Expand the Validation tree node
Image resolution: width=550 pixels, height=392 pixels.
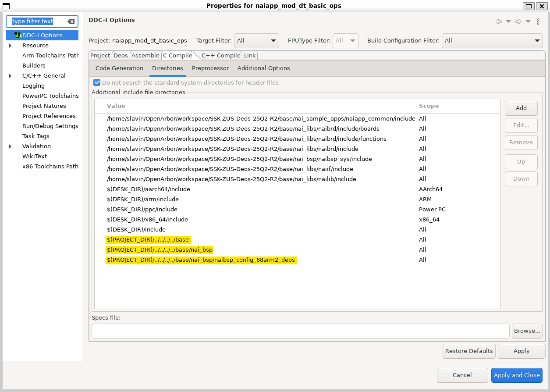[10, 146]
